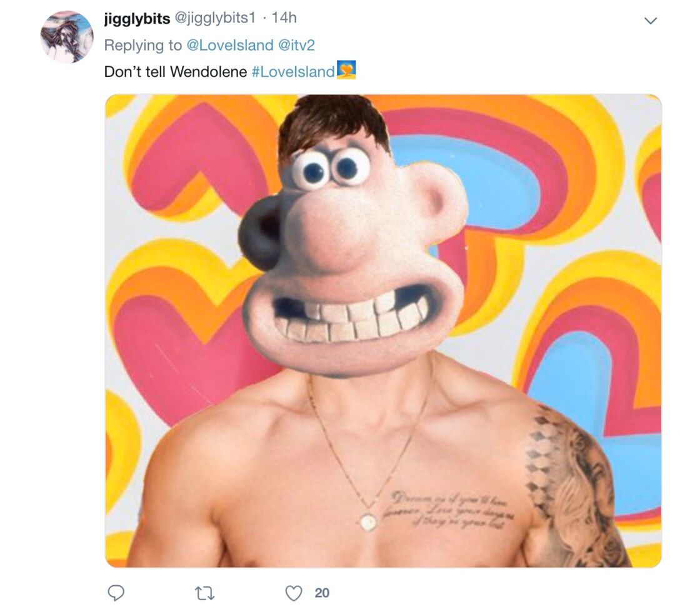
Task: Click the gold necklace pendant in image
Action: (368, 522)
